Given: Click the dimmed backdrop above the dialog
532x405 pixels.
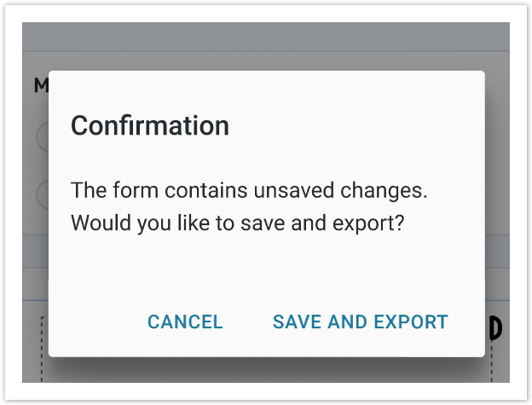Looking at the screenshot, I should [x=266, y=47].
